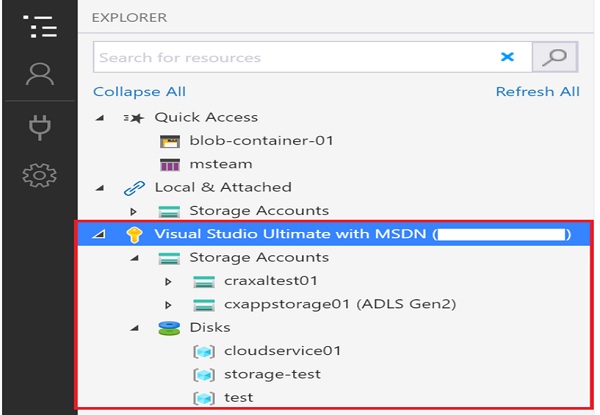This screenshot has width=600, height=415.
Task: Select the test disk item
Action: [239, 397]
